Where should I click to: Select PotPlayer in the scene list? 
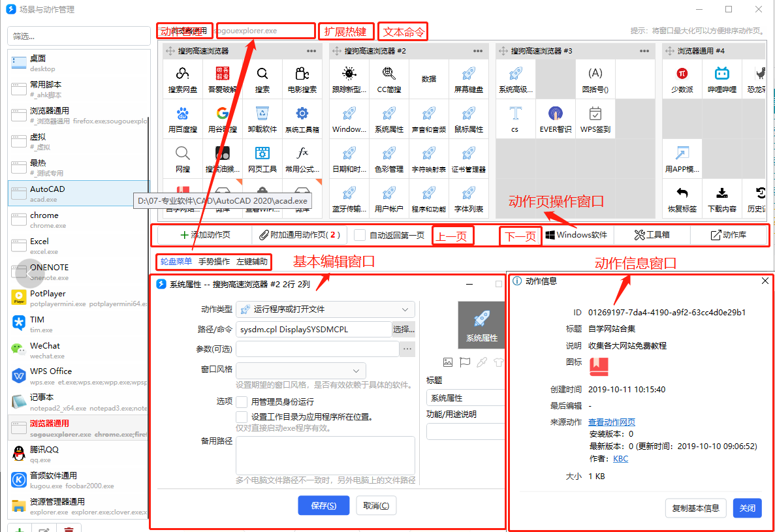tap(78, 298)
